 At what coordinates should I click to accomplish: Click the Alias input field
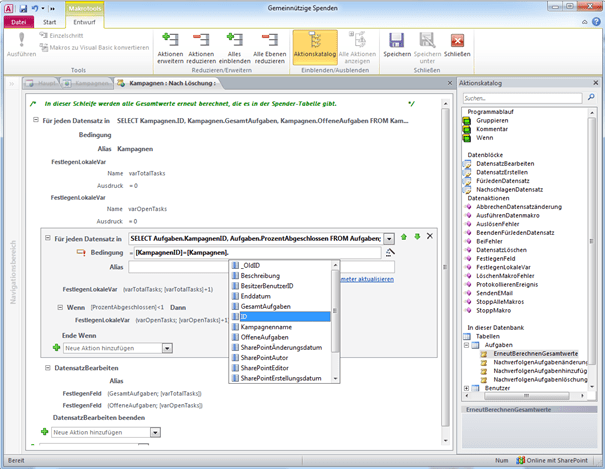point(262,267)
